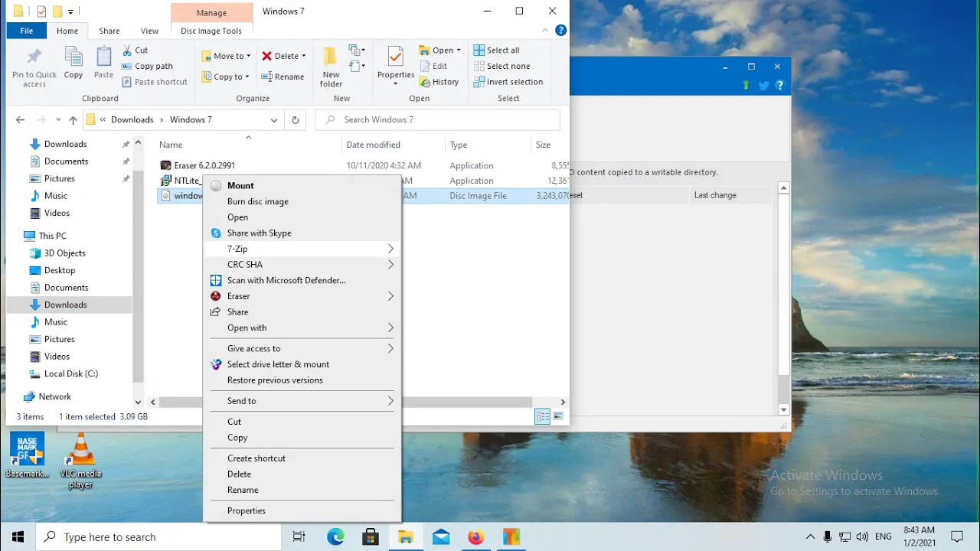Screen dimensions: 980x551
Task: Expand the Open with submenu
Action: 302,328
